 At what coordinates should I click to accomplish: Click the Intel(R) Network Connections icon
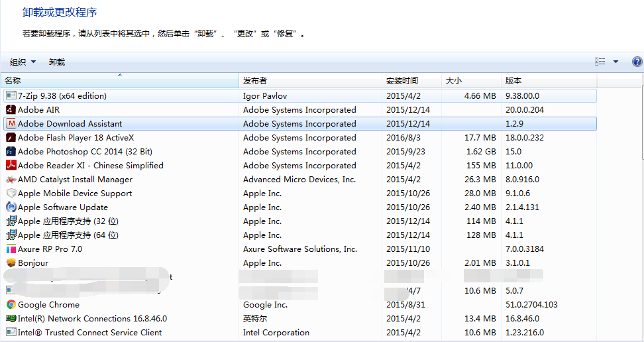tap(11, 319)
